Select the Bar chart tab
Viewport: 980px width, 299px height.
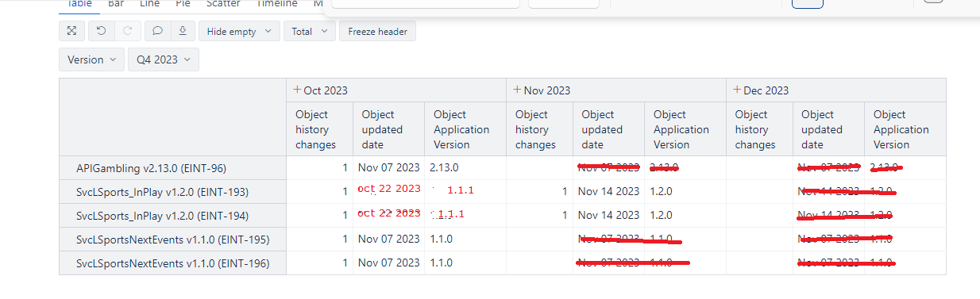116,4
